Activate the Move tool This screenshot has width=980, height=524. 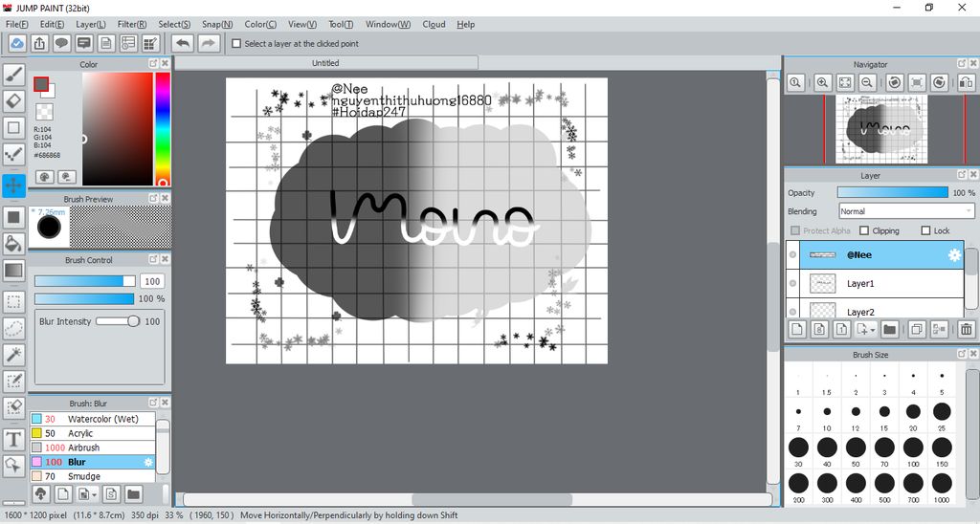13,186
